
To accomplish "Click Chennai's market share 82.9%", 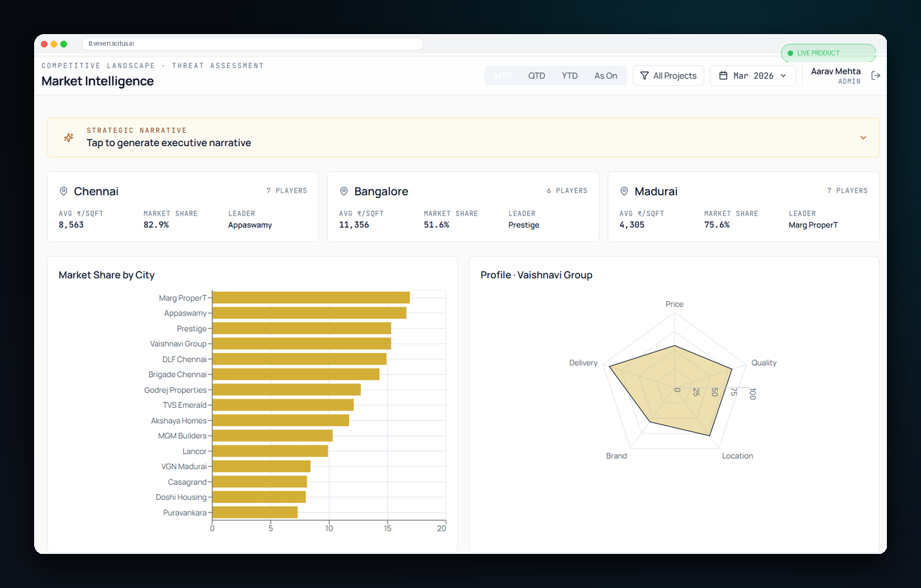I will tap(156, 225).
